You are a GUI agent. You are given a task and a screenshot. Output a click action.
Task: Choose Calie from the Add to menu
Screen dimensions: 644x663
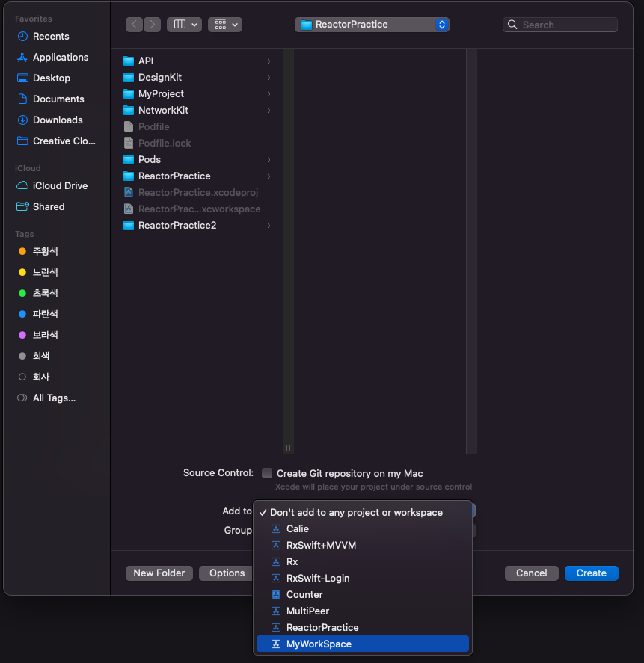pos(363,529)
